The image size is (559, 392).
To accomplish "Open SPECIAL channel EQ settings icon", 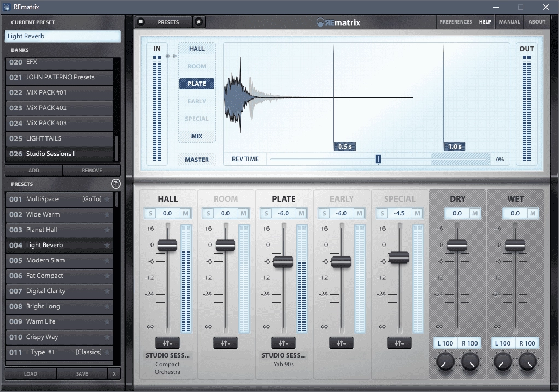I will pyautogui.click(x=399, y=343).
